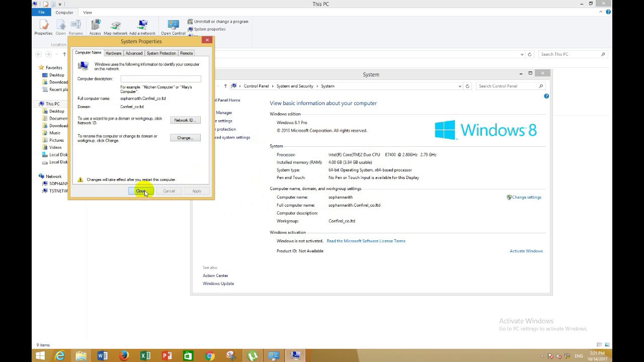Viewport: 644px width, 362px height.
Task: Open the Windows Update link
Action: point(218,284)
